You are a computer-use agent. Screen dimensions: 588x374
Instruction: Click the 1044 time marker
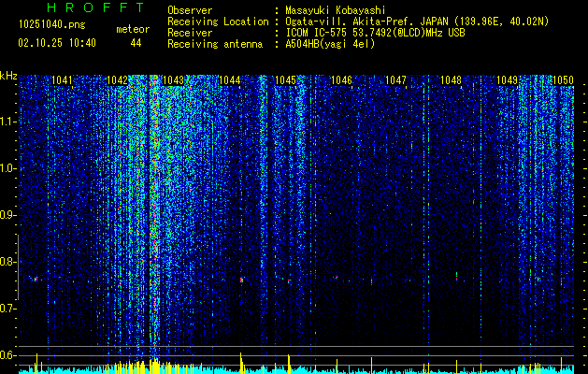[230, 80]
